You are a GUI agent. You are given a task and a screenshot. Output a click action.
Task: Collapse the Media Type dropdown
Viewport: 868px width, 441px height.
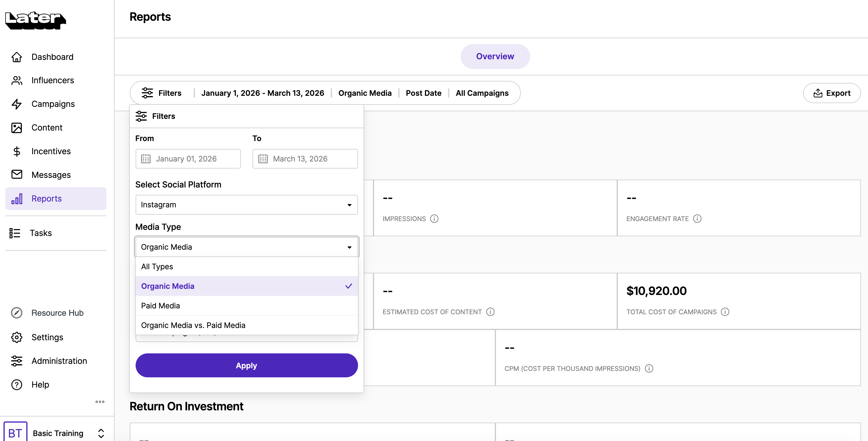click(246, 247)
